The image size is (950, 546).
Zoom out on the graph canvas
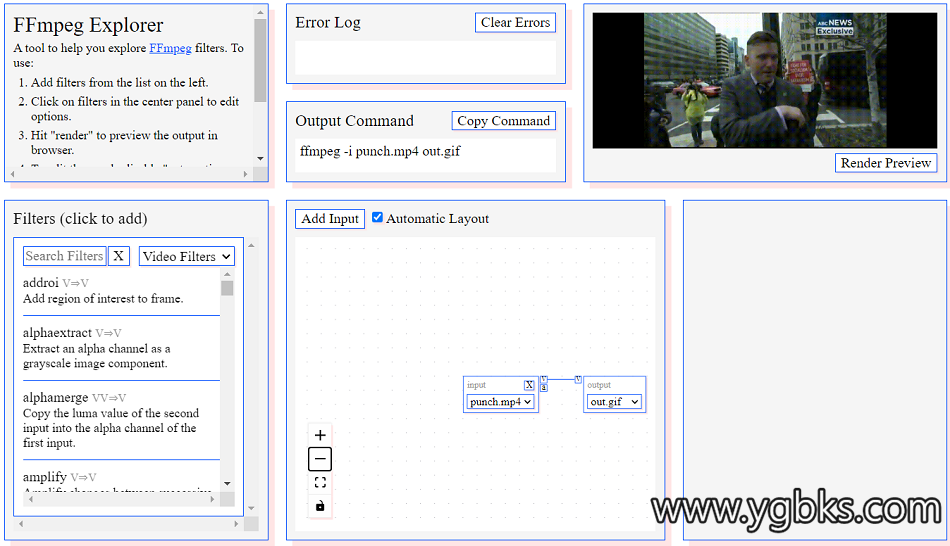tap(320, 459)
